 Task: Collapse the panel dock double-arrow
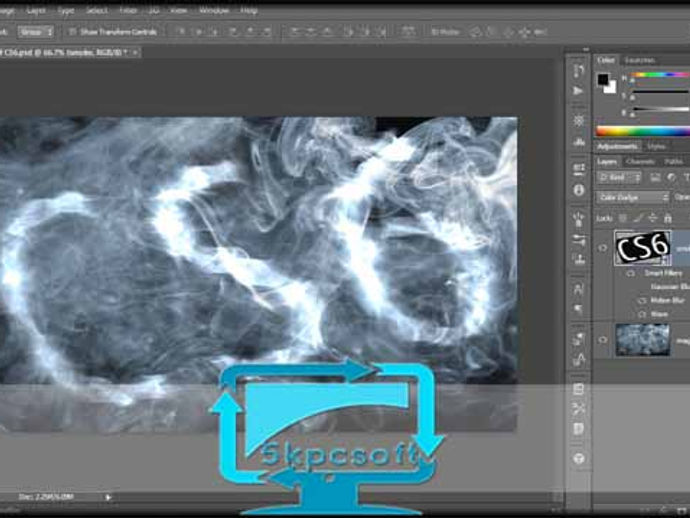[585, 50]
